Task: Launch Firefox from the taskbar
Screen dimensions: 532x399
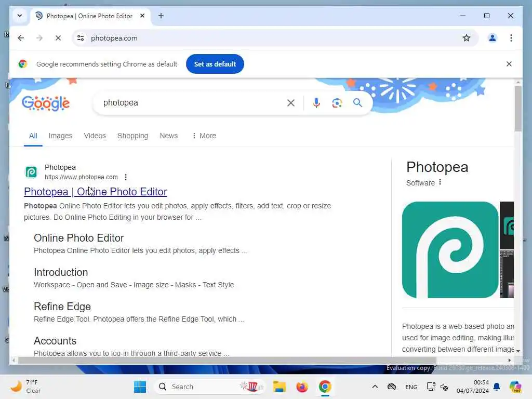Action: [x=302, y=387]
